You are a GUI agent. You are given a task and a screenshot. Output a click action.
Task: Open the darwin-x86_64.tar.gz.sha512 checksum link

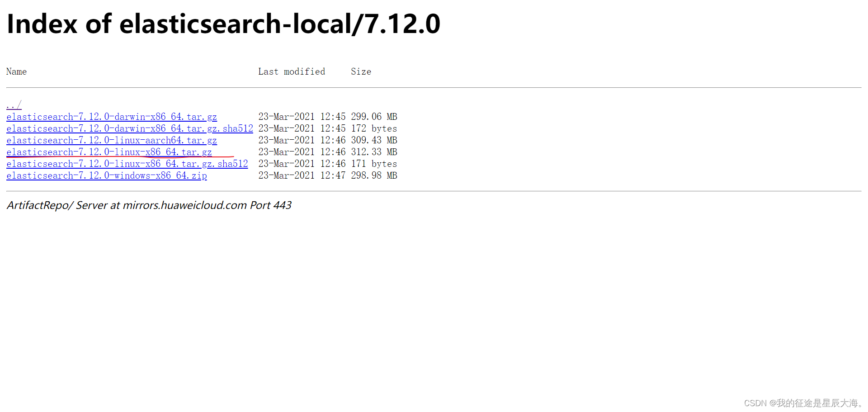click(130, 128)
